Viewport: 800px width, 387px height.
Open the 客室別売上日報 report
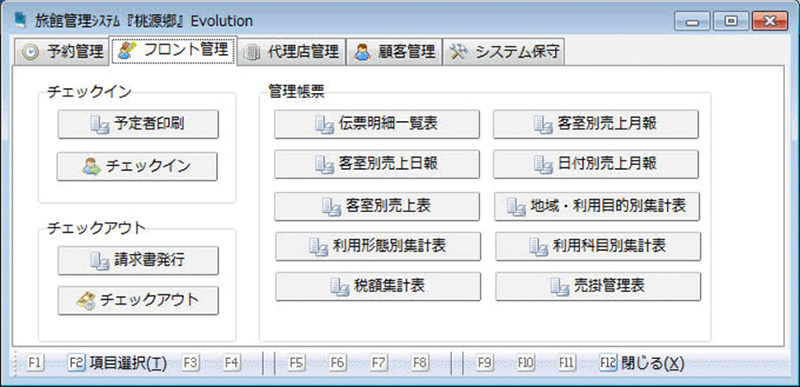pyautogui.click(x=377, y=164)
